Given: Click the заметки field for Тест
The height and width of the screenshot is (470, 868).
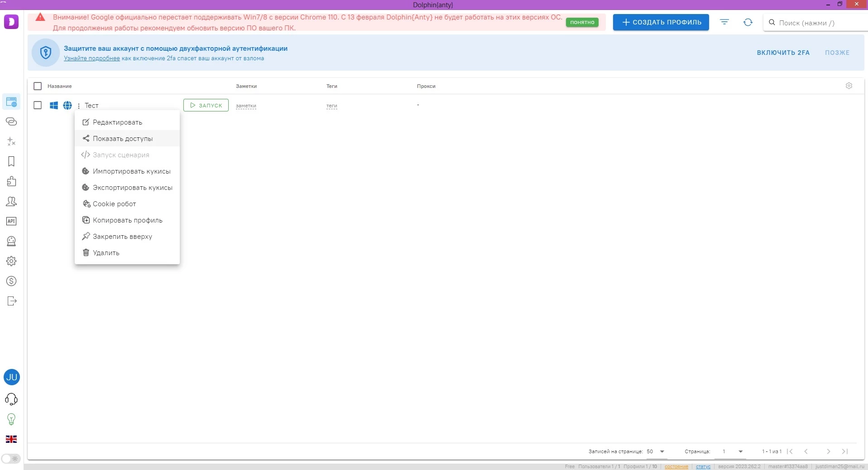Looking at the screenshot, I should 246,106.
